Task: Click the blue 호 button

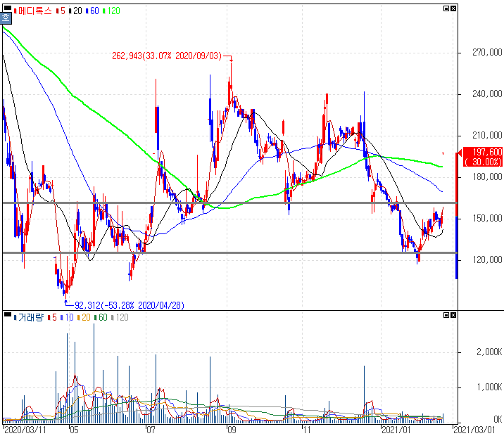Action: click(x=6, y=18)
